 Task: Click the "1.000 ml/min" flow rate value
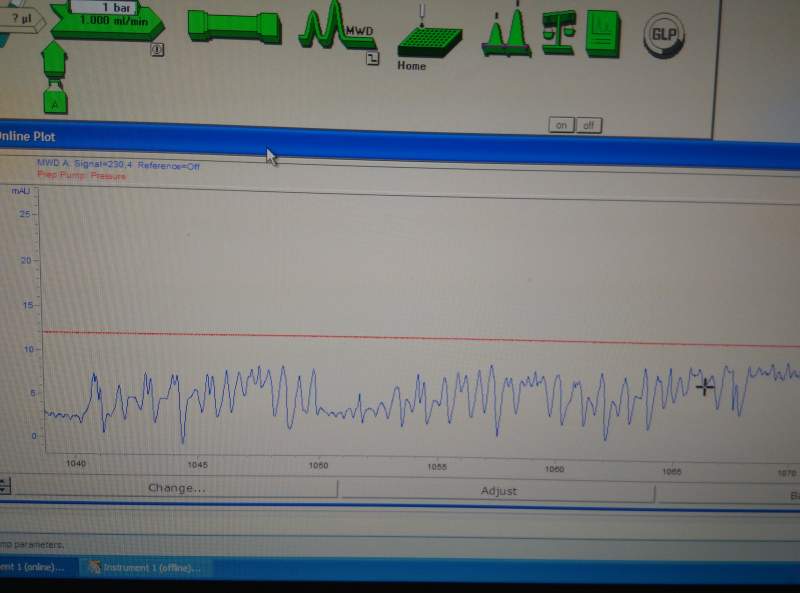click(113, 21)
